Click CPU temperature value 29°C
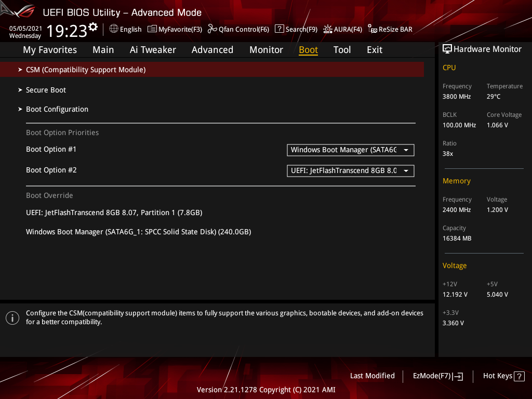532x399 pixels. (494, 96)
